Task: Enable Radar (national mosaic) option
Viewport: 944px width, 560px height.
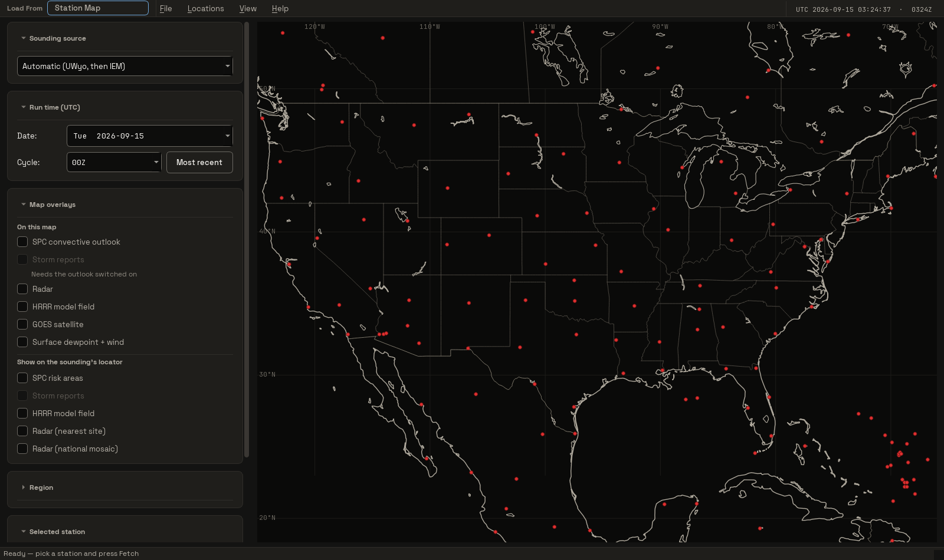Action: click(22, 449)
